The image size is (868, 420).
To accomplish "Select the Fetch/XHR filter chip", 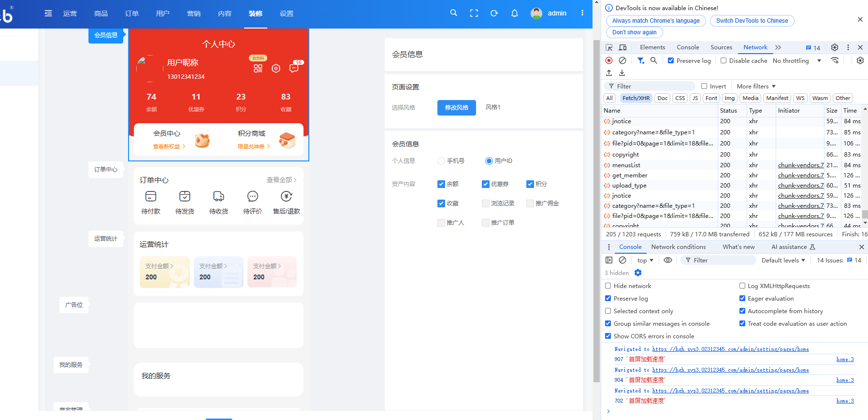I will [636, 98].
